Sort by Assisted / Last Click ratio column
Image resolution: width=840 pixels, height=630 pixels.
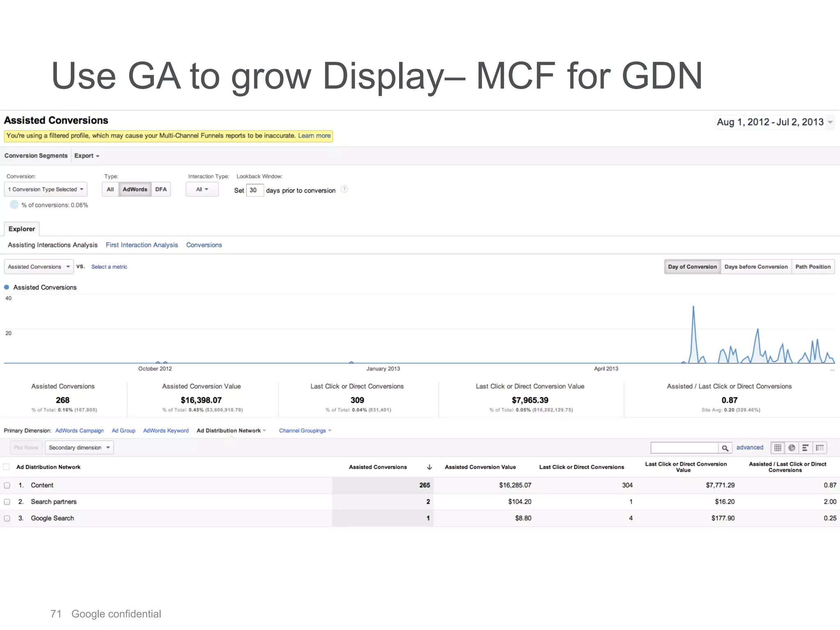pos(787,467)
